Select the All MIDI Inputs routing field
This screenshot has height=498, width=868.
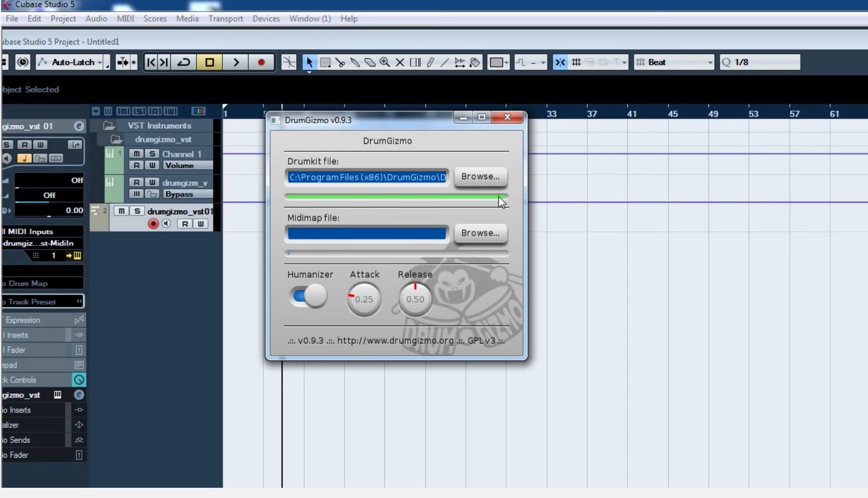click(x=43, y=232)
